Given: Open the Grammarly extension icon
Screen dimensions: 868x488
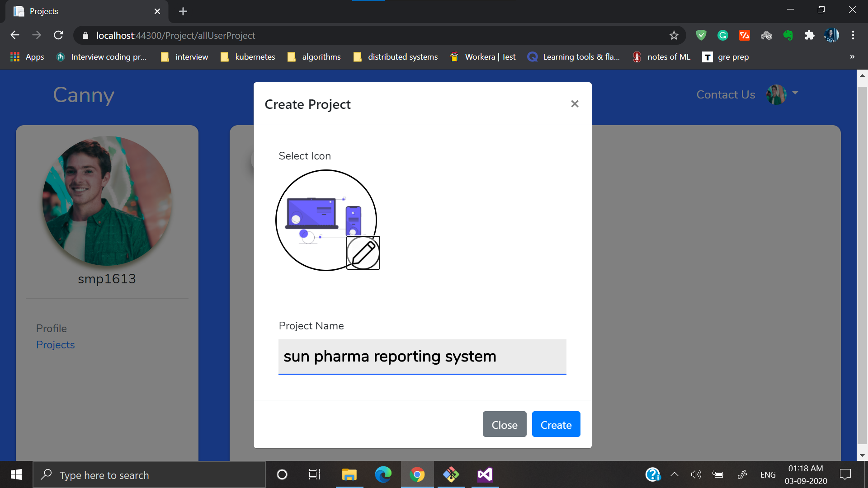Looking at the screenshot, I should click(x=722, y=35).
